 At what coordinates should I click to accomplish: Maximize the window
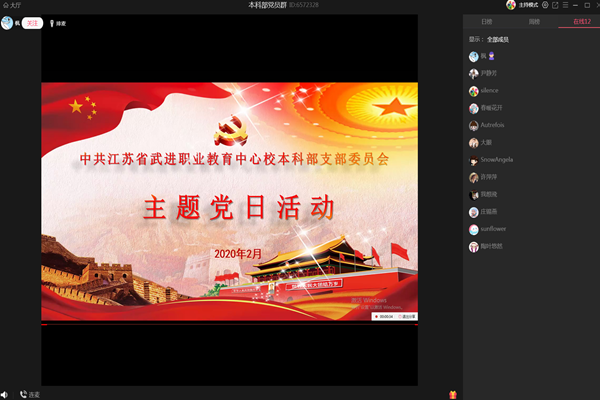click(x=587, y=5)
